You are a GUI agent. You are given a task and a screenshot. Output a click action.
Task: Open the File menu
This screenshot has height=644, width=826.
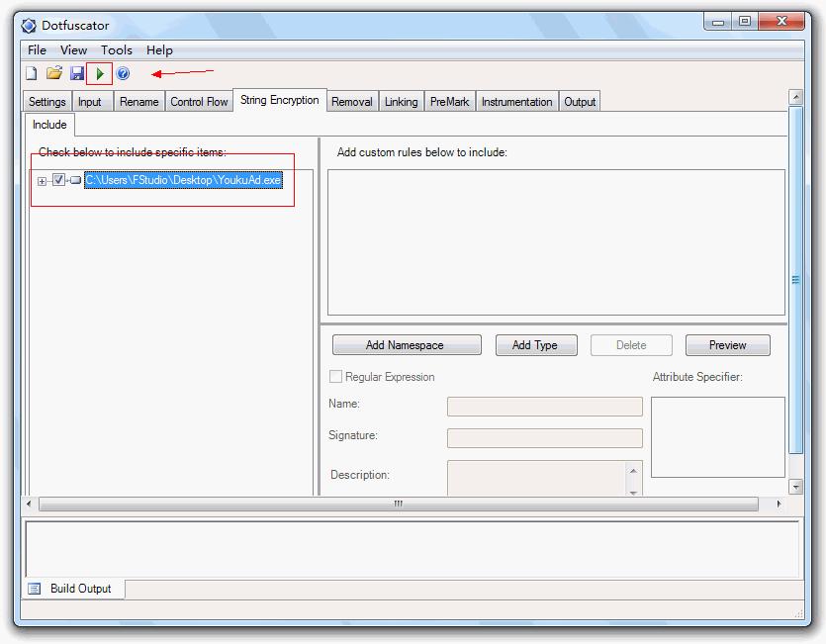(37, 49)
